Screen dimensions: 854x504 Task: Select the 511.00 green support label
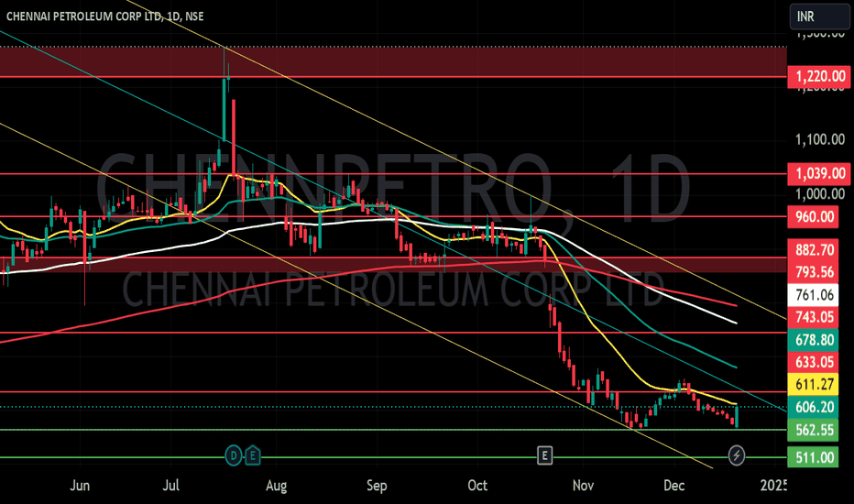(815, 457)
